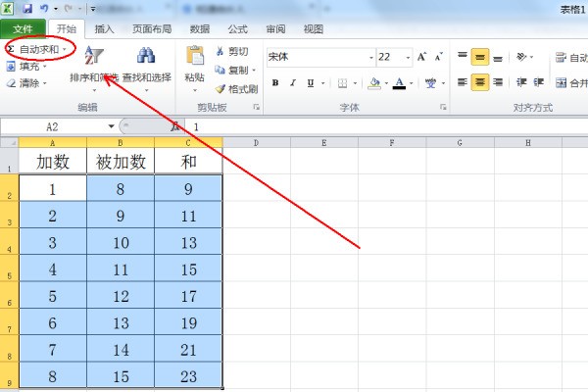Increase font size with large A
Viewport: 588px width, 392px height.
(421, 57)
